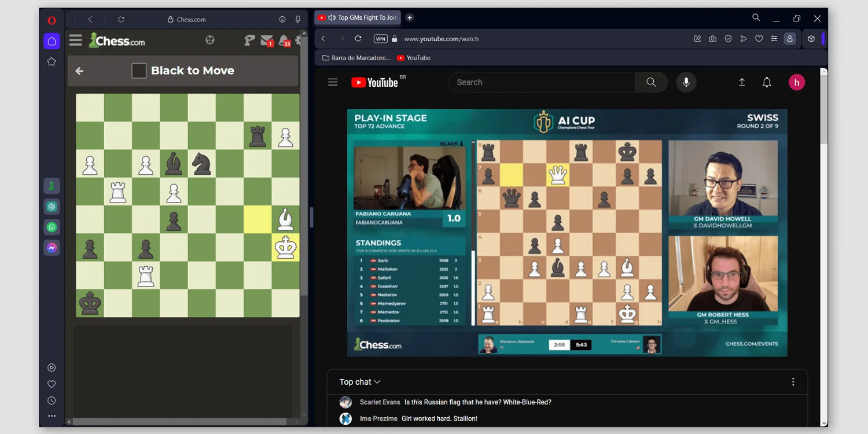This screenshot has height=434, width=868.
Task: Open the Chess.com hamburger menu
Action: pyautogui.click(x=76, y=41)
